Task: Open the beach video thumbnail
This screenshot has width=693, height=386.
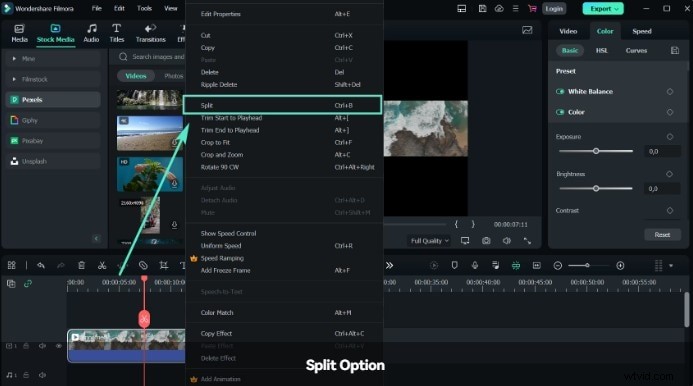Action: pos(150,133)
